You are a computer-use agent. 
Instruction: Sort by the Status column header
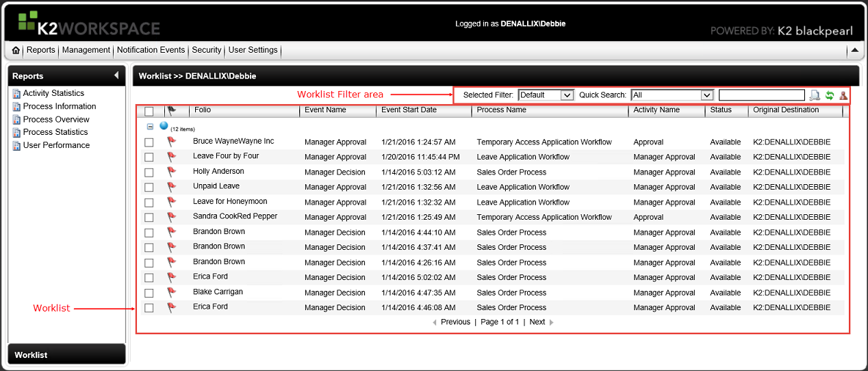[x=721, y=110]
